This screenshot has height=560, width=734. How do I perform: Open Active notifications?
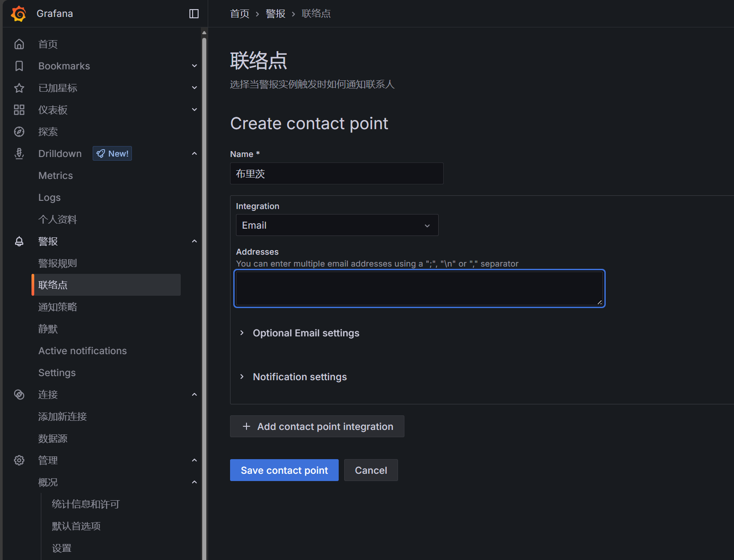coord(83,351)
